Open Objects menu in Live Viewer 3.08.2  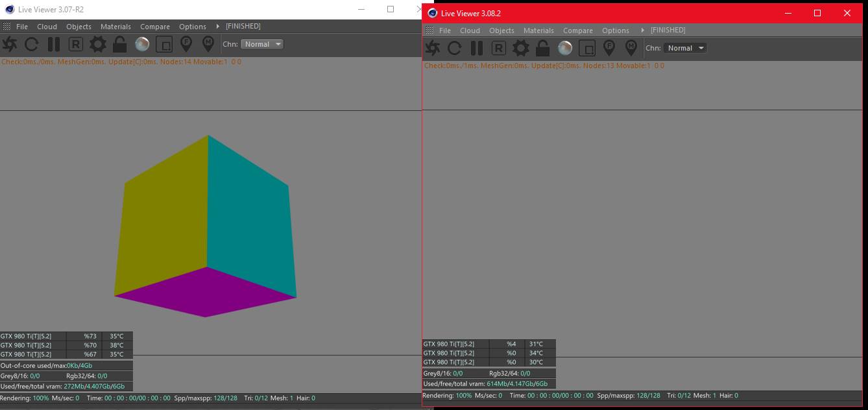(502, 30)
